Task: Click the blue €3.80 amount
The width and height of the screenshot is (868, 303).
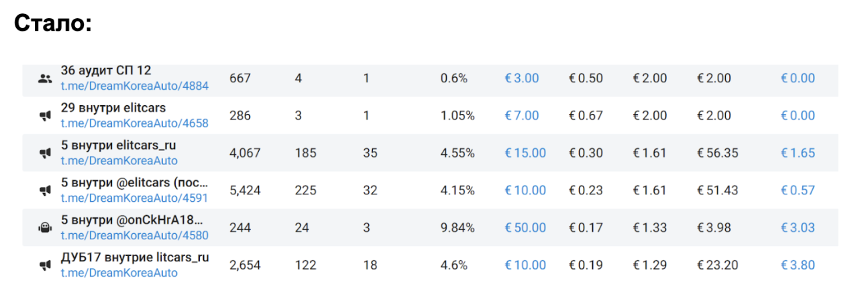Action: click(798, 265)
